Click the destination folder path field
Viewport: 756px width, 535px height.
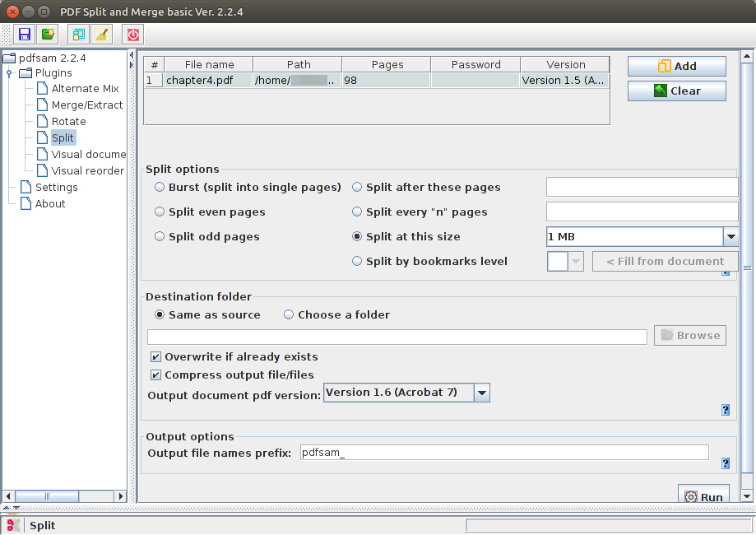point(397,337)
